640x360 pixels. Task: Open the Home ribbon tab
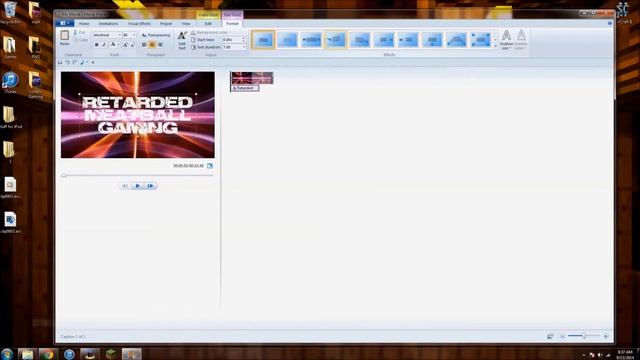click(x=84, y=24)
